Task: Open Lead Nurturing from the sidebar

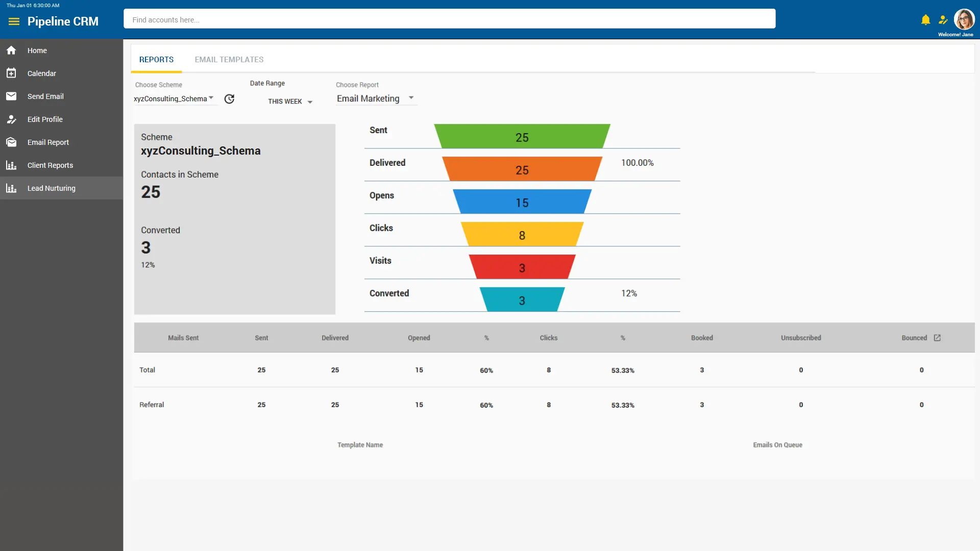Action: coord(52,188)
